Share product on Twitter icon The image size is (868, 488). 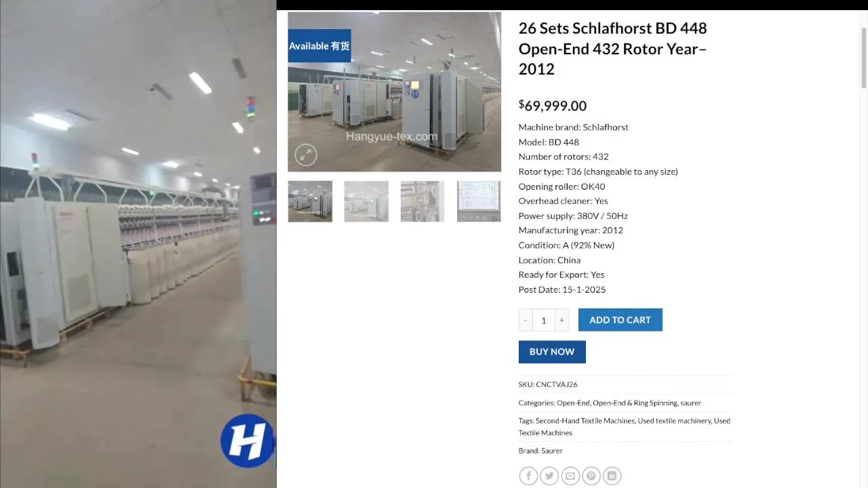(549, 476)
